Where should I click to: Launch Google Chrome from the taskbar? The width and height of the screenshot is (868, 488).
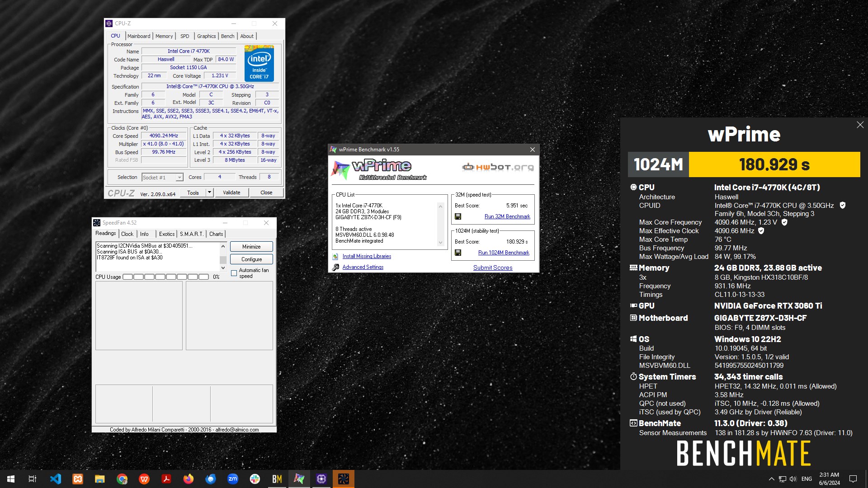[x=122, y=479]
